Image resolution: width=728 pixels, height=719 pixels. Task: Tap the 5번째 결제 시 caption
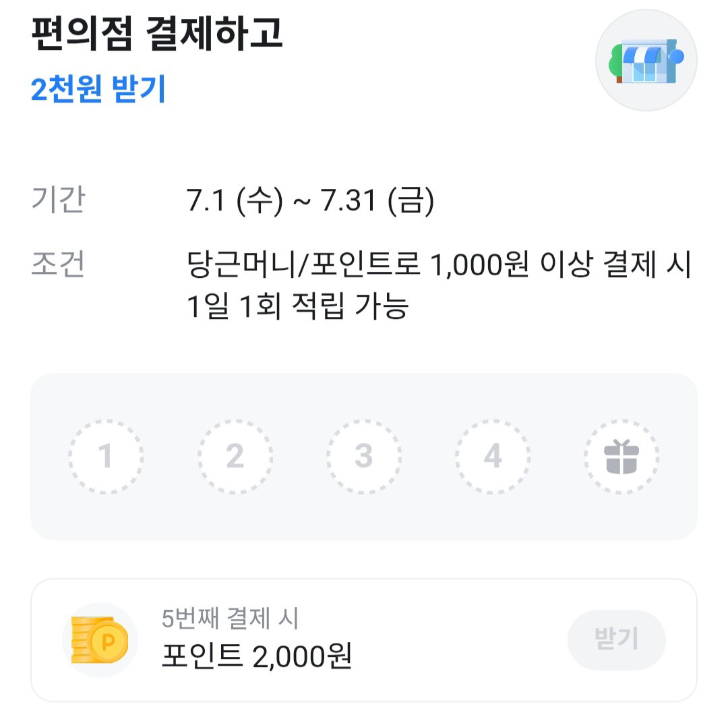231,619
